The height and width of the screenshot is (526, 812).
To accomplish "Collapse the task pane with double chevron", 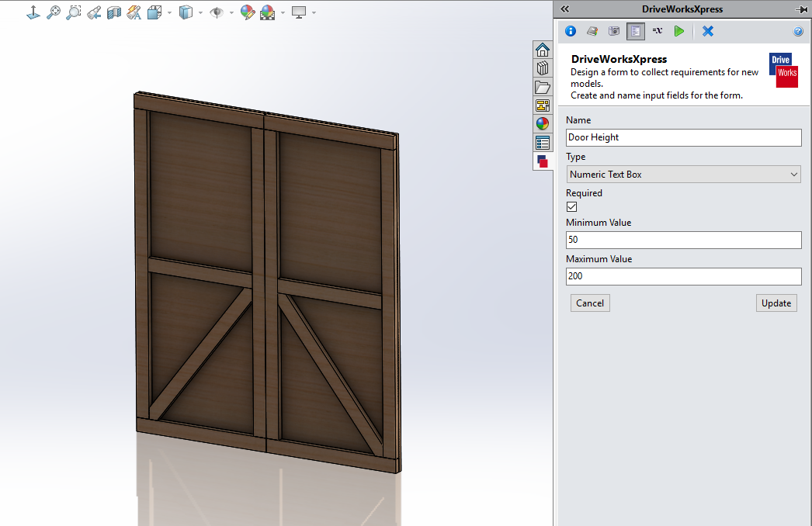I will click(564, 9).
